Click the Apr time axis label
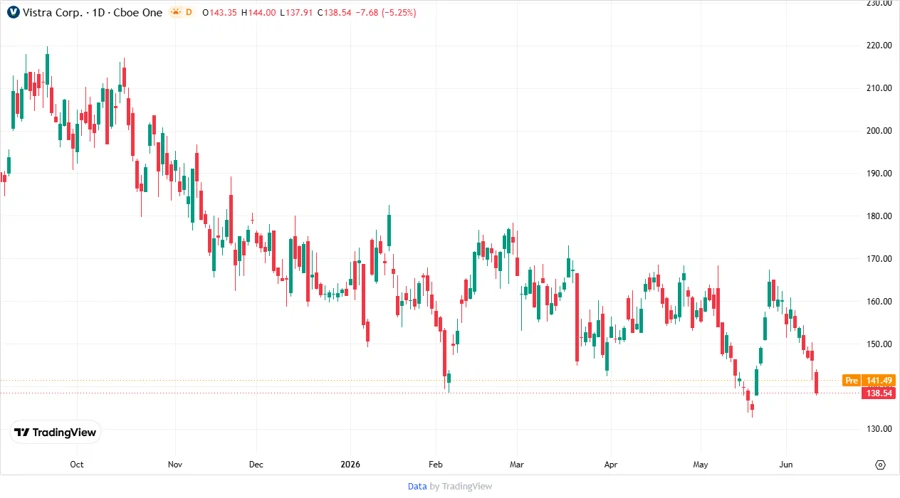Viewport: 900px width, 498px height. point(611,464)
